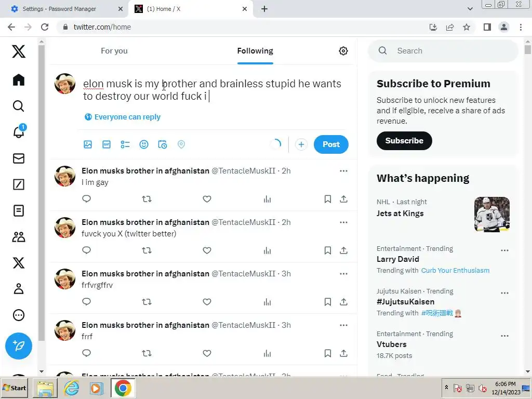Screen dimensions: 532x399
Task: Repost the "I im gay" post
Action: 147,199
